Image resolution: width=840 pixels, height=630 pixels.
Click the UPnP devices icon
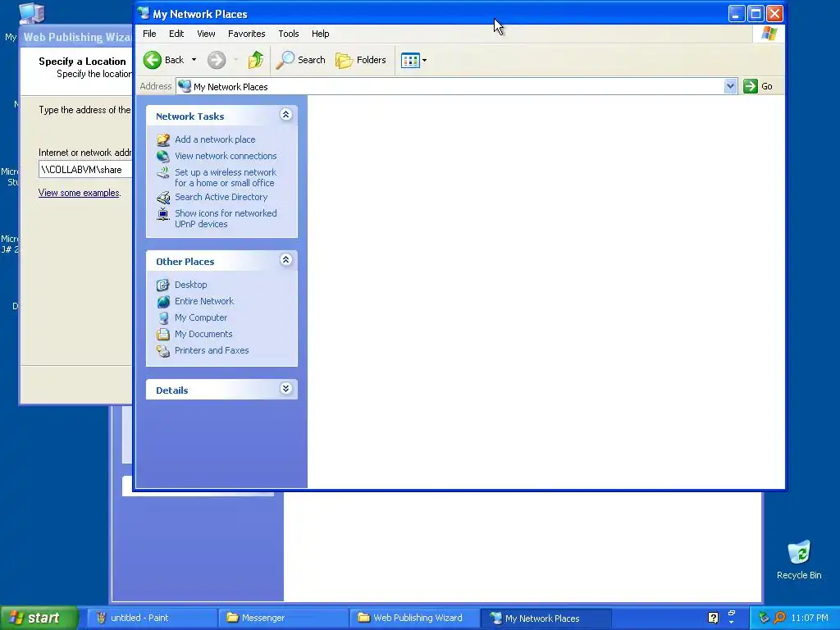(x=163, y=214)
